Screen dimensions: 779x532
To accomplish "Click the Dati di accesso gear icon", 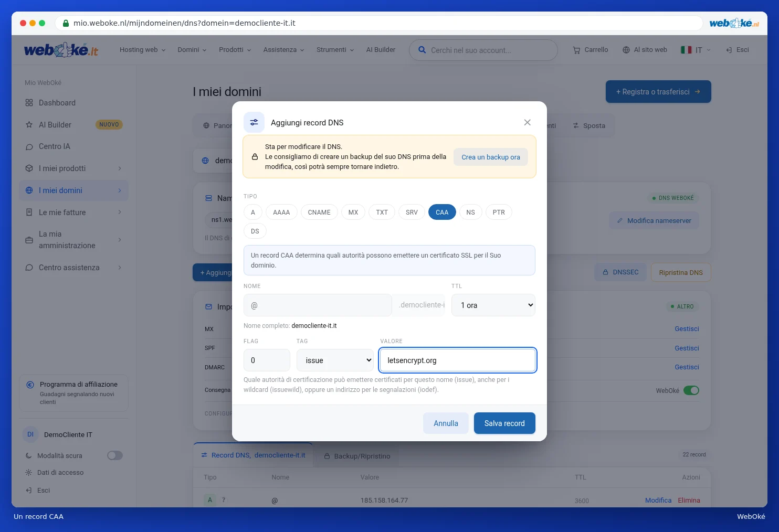I will 28,472.
